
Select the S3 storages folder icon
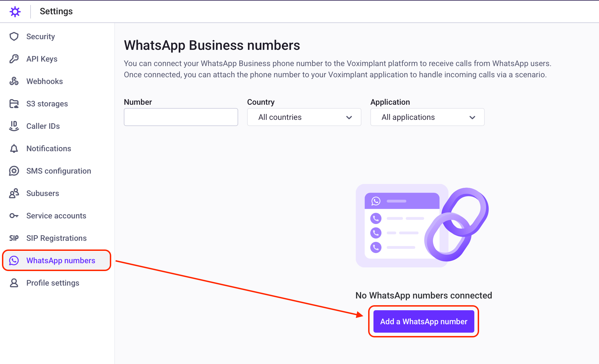tap(13, 104)
